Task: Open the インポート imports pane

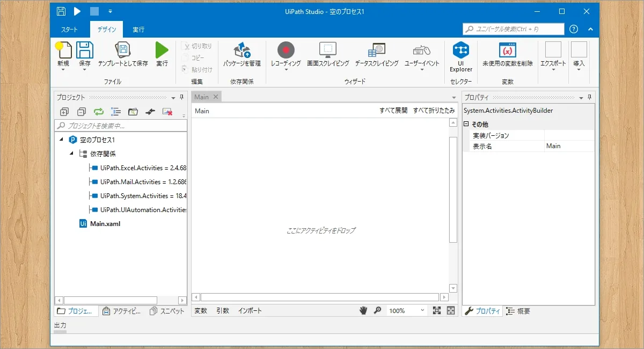Action: [250, 311]
